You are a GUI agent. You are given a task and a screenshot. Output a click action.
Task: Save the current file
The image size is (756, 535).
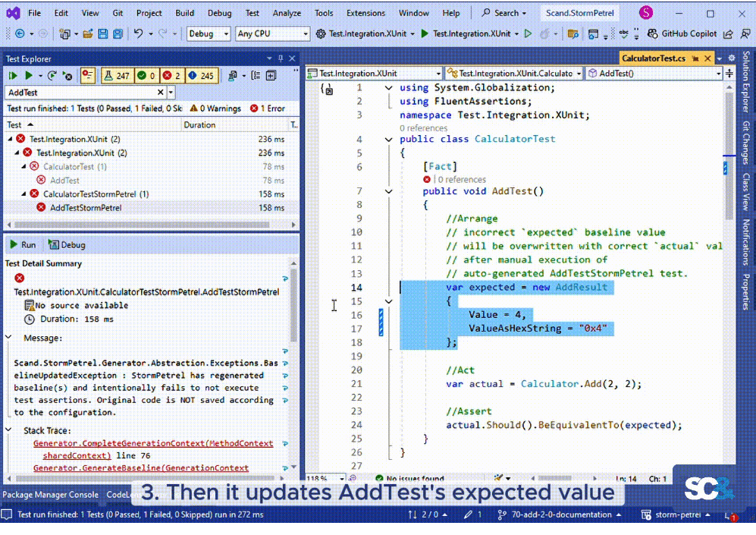point(102,33)
